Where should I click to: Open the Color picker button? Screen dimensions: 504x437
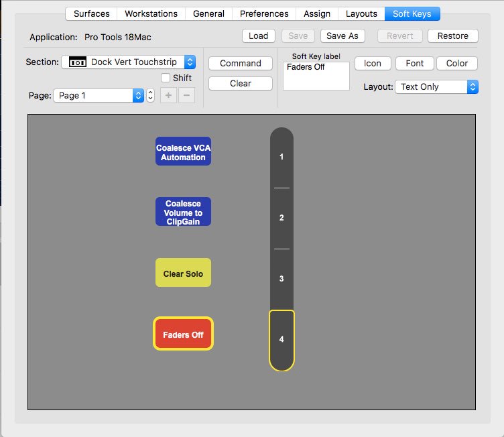coord(457,64)
